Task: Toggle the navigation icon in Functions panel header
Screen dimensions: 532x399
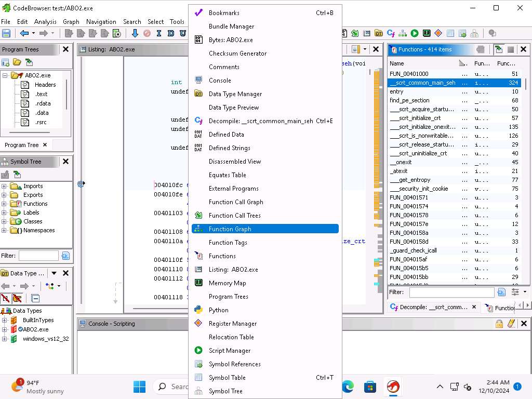Action: [499, 49]
